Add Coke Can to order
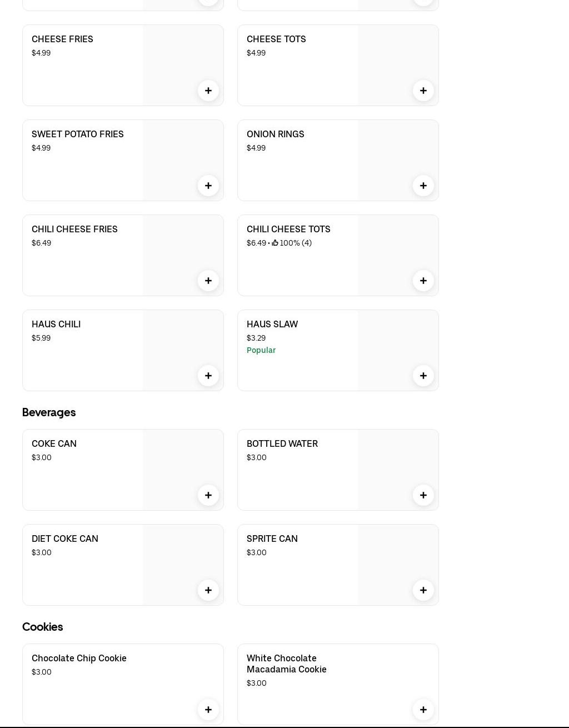The height and width of the screenshot is (728, 569). (208, 495)
